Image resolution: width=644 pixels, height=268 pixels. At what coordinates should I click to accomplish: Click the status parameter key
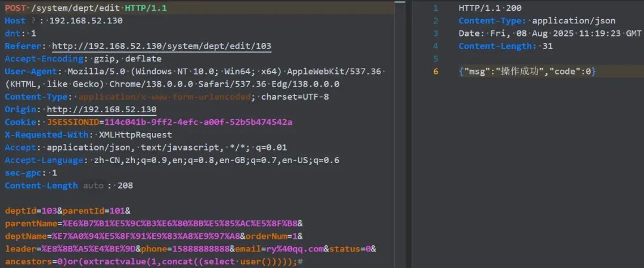click(x=344, y=249)
